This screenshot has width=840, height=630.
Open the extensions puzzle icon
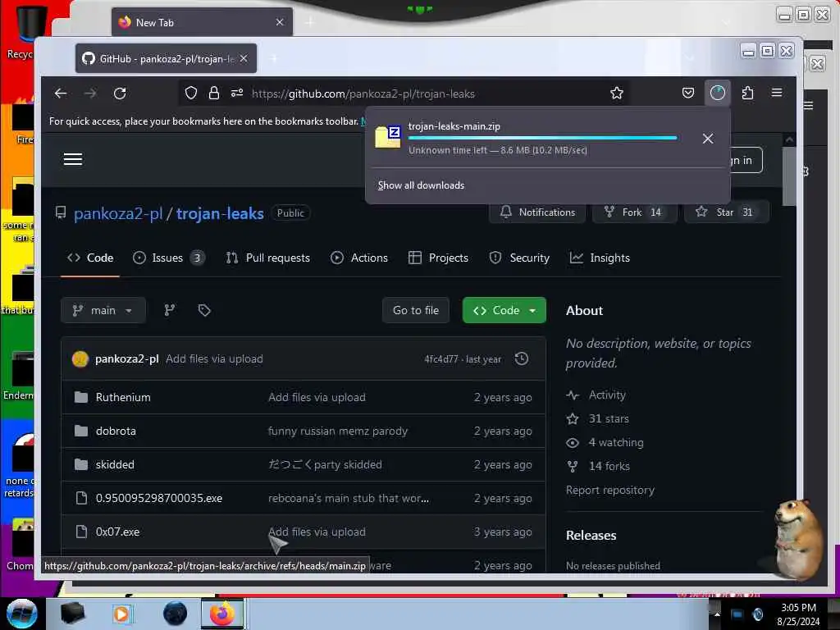(x=747, y=94)
